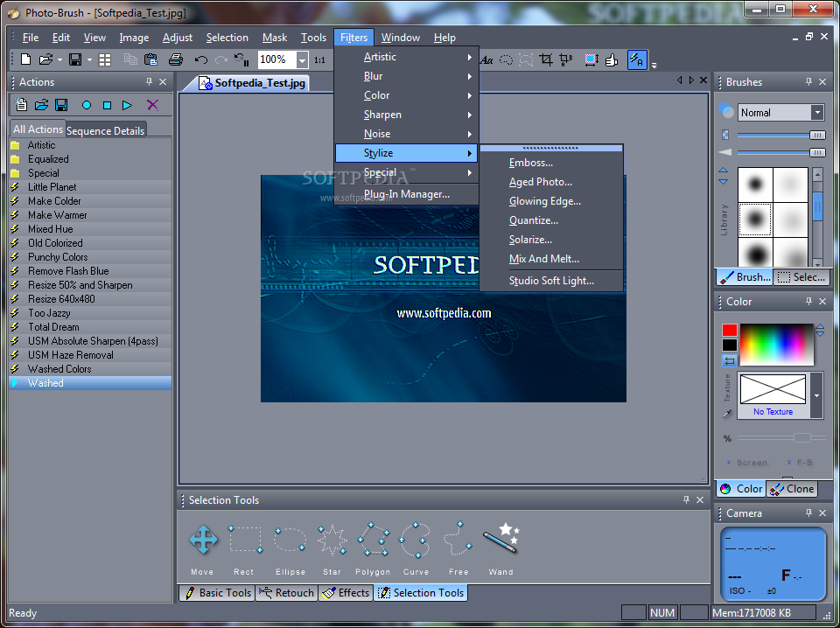Expand the Sharpen filters submenu
This screenshot has width=840, height=628.
pyautogui.click(x=406, y=115)
